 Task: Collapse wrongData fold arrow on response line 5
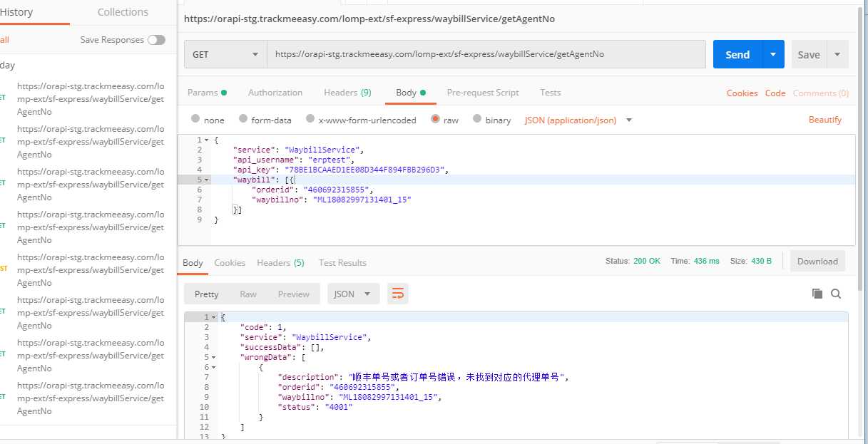click(x=214, y=357)
